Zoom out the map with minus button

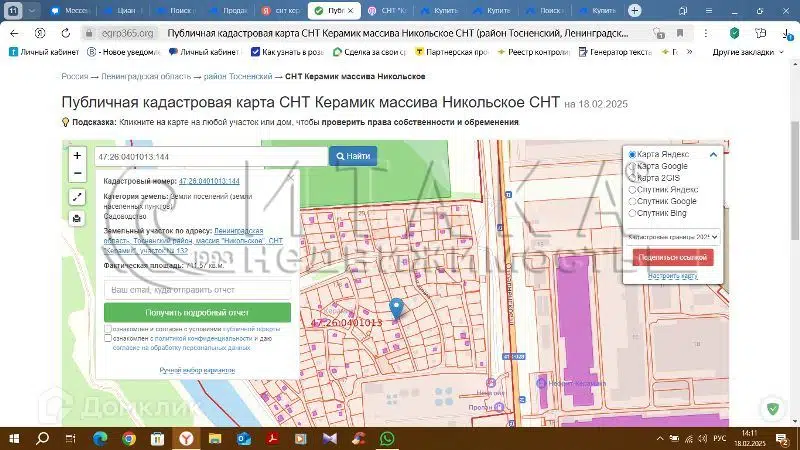77,173
